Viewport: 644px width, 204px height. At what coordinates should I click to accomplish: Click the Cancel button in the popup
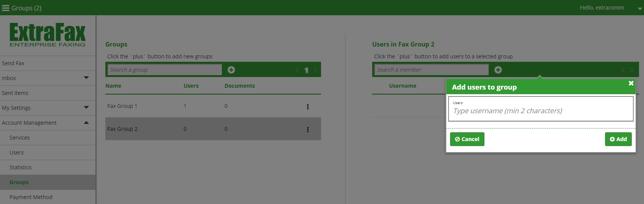point(467,139)
